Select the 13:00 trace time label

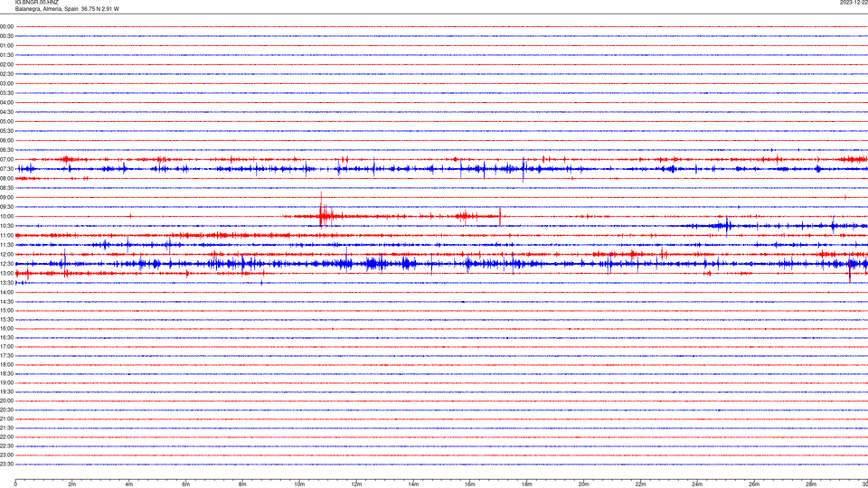(x=6, y=273)
